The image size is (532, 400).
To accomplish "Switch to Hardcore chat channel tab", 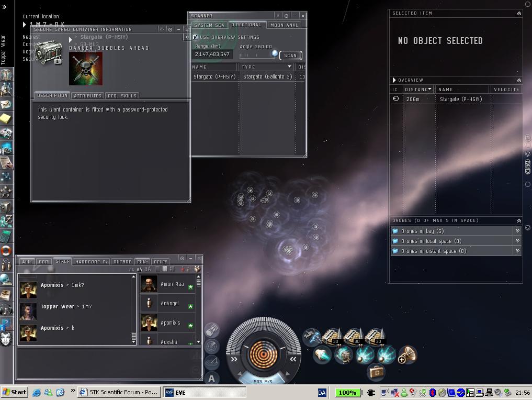I will pyautogui.click(x=91, y=262).
